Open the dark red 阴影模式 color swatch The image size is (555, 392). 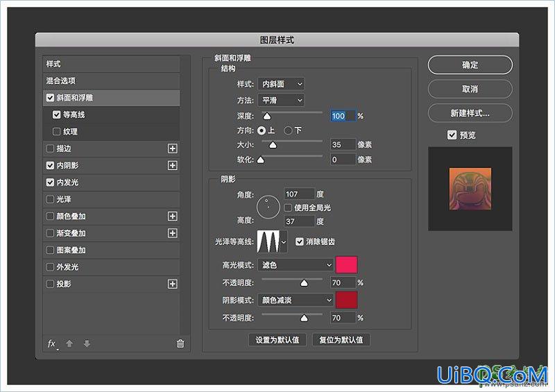point(346,300)
